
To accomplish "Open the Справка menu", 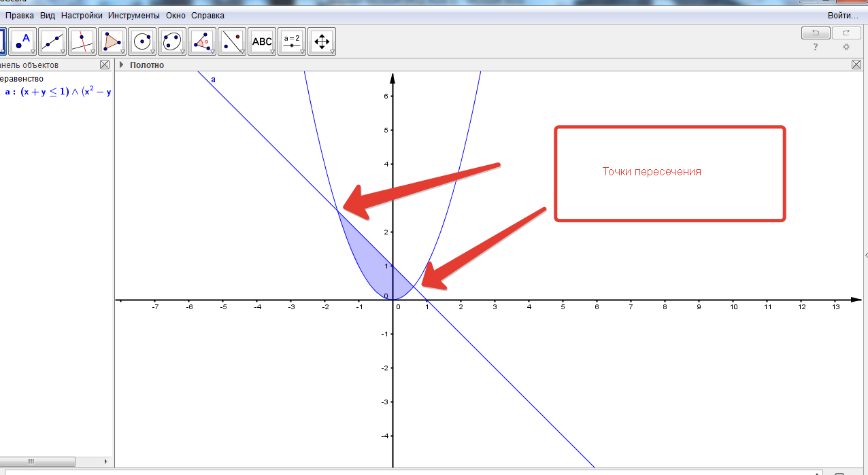I will (207, 15).
